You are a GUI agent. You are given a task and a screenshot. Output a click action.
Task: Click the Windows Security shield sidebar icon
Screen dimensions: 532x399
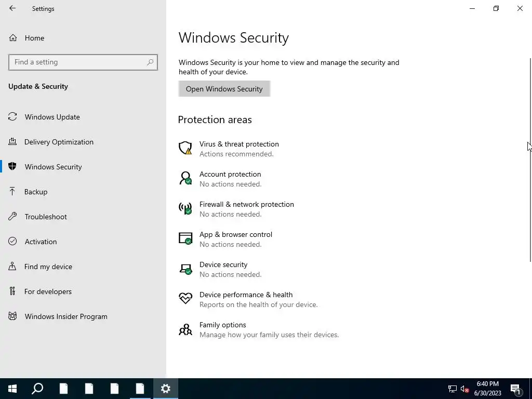[x=12, y=166]
